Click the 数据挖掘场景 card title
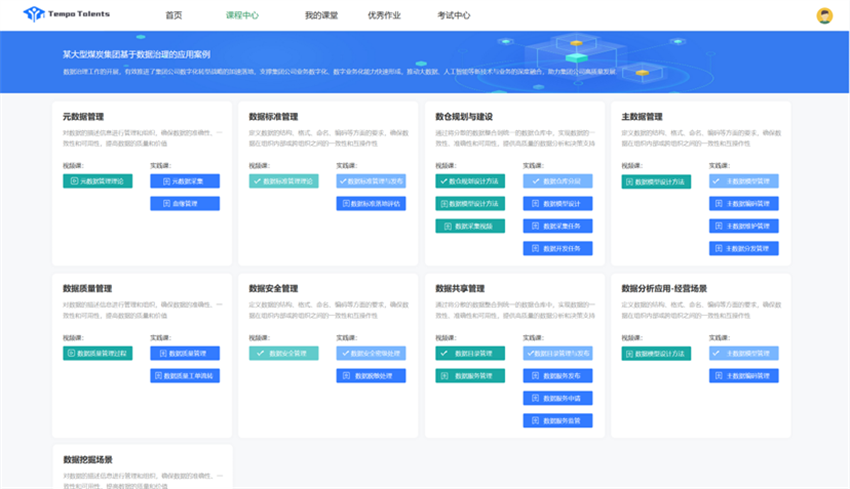This screenshot has height=489, width=850. [x=87, y=460]
